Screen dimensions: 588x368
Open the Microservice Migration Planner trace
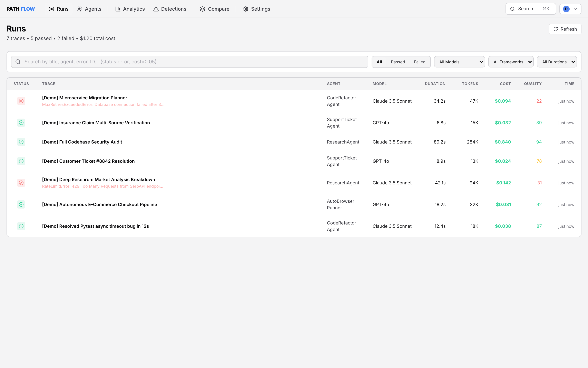point(85,98)
